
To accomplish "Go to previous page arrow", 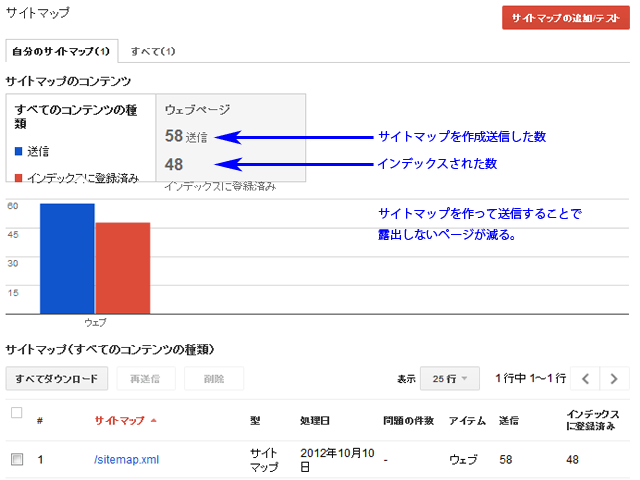I will pyautogui.click(x=585, y=379).
